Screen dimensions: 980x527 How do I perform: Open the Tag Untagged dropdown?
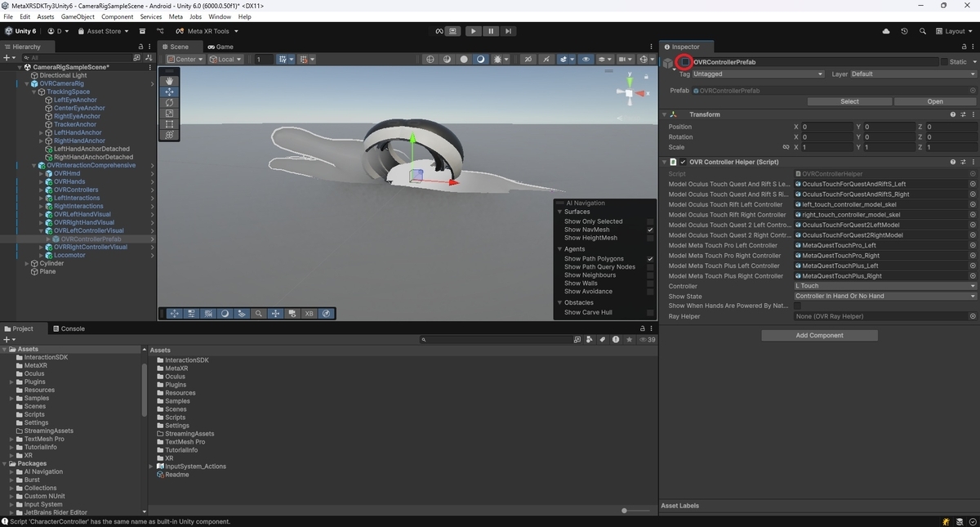(758, 74)
